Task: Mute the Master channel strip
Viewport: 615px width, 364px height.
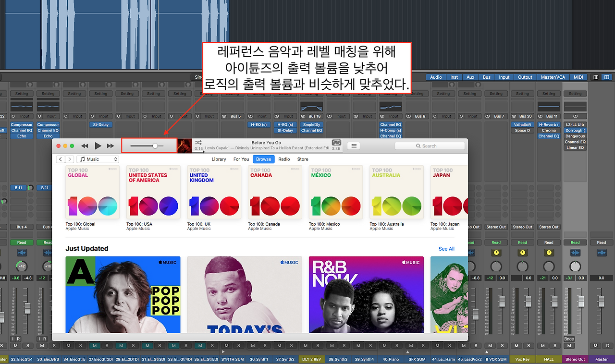Action: pos(595,346)
